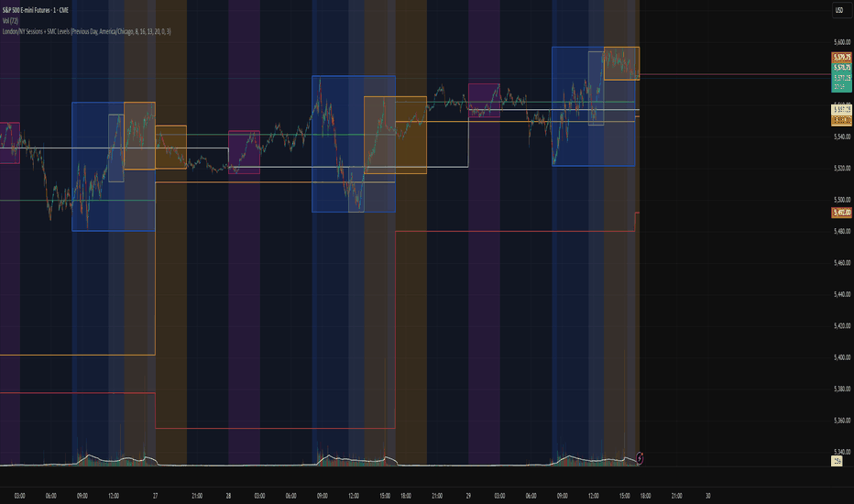The height and width of the screenshot is (504, 854).
Task: Click the 5,400.00 price scale label
Action: point(842,357)
